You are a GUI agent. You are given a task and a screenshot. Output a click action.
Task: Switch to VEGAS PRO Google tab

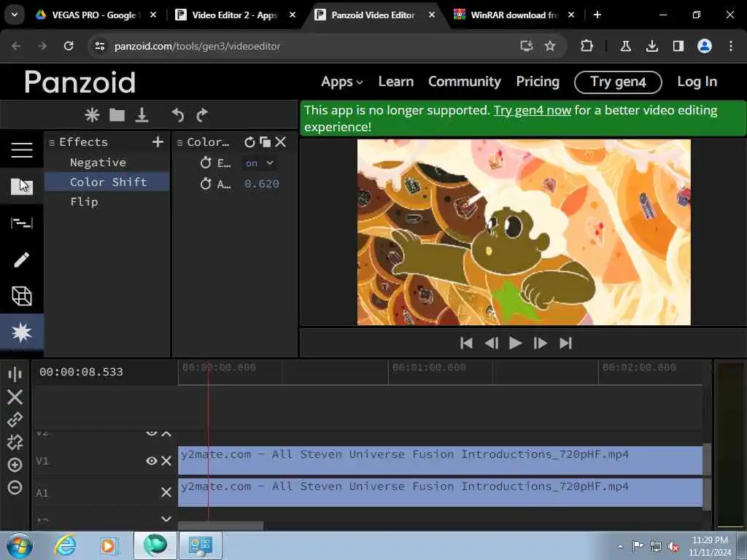pos(96,15)
